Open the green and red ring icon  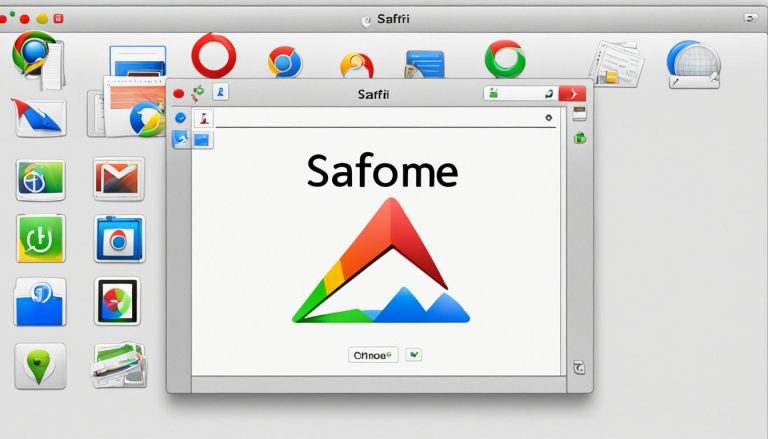pos(505,59)
